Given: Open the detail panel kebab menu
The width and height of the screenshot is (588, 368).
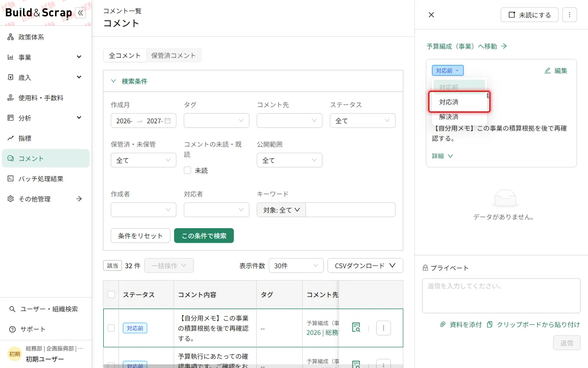Looking at the screenshot, I should tap(570, 15).
